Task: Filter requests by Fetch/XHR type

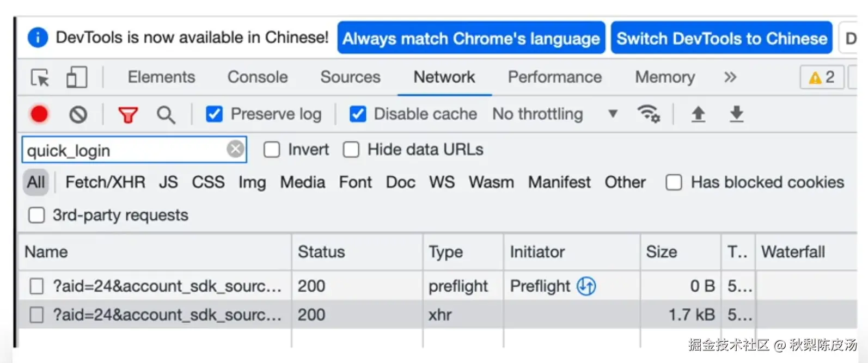Action: tap(105, 182)
